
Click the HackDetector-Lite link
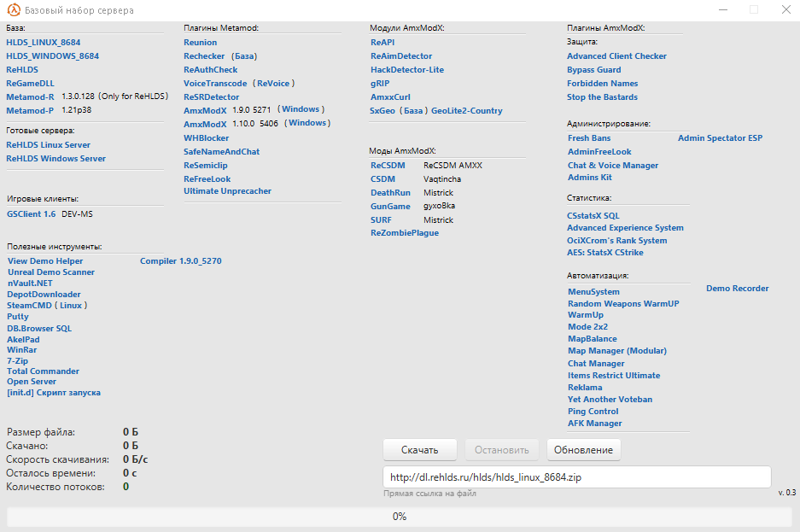[x=407, y=70]
